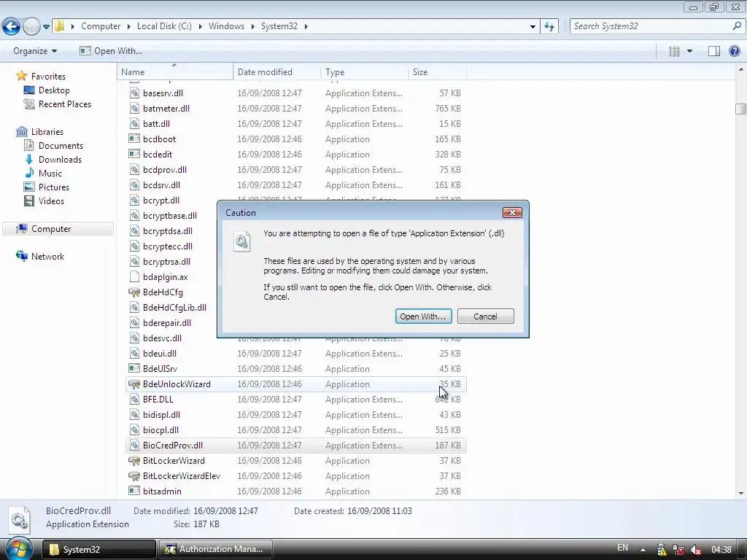Select the BdeHdCfgLib.dll file

pyautogui.click(x=174, y=307)
